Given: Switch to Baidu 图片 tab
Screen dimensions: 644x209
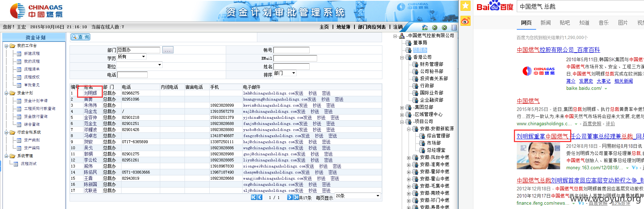Looking at the screenshot, I should coord(623,23).
